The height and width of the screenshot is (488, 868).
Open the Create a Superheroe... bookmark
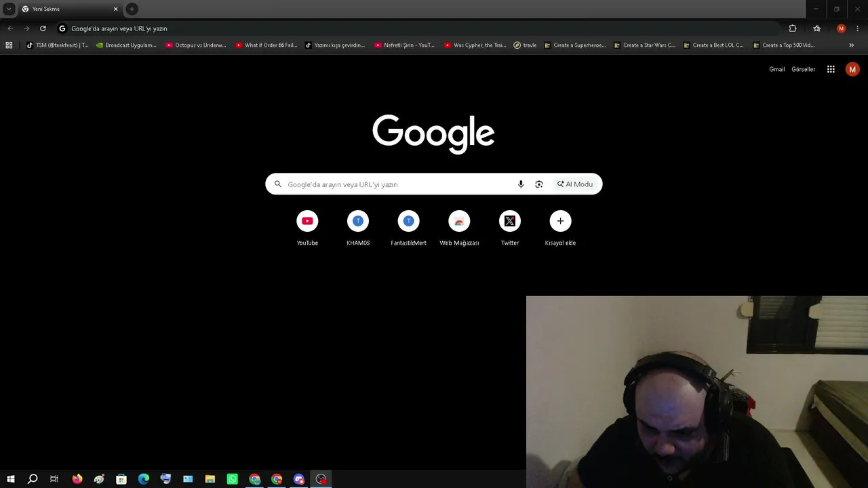575,45
